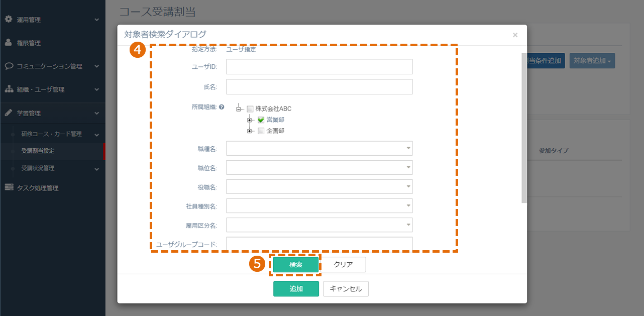644x316 pixels.
Task: Click the help icon next to 所属組織
Action: 222,108
